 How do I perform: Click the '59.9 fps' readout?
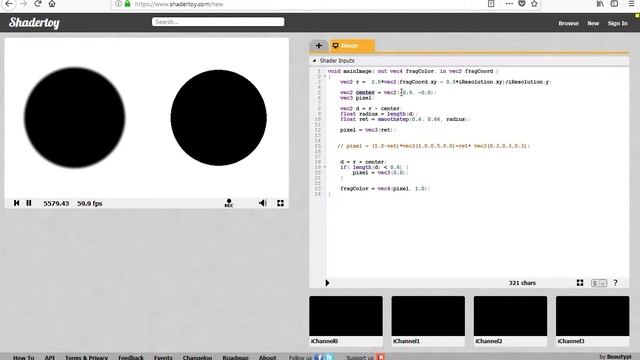tap(90, 203)
